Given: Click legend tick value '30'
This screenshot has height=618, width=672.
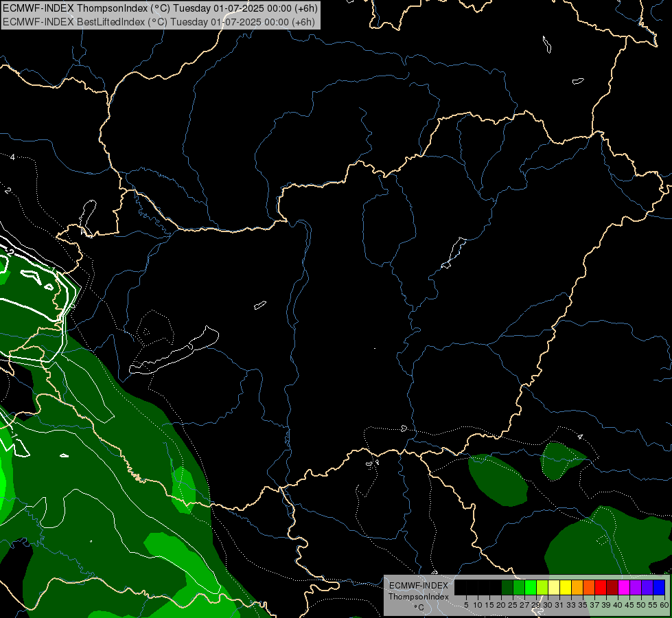Looking at the screenshot, I should (548, 605).
